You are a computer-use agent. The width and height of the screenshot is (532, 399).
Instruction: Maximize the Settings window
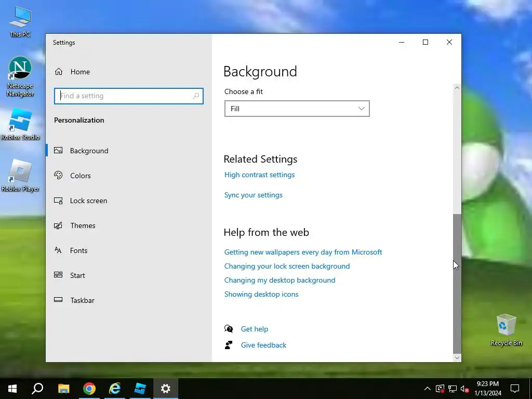(x=425, y=42)
